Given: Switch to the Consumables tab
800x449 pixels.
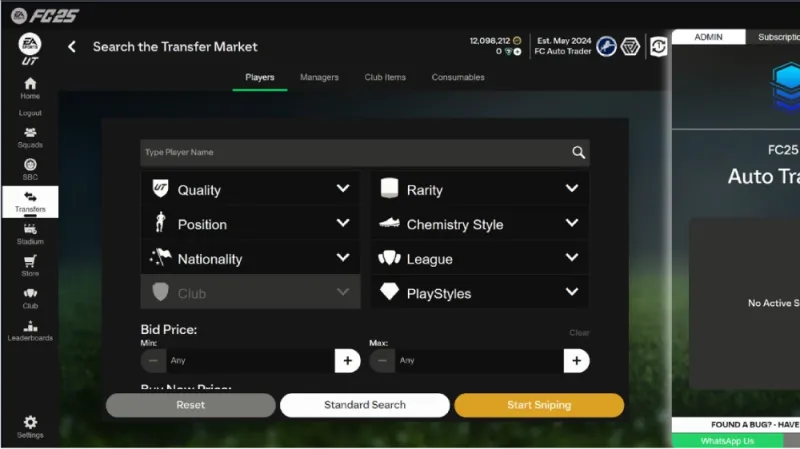Looking at the screenshot, I should 458,78.
